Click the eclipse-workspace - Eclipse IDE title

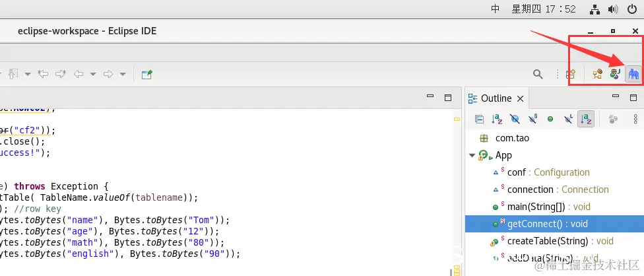click(x=87, y=31)
